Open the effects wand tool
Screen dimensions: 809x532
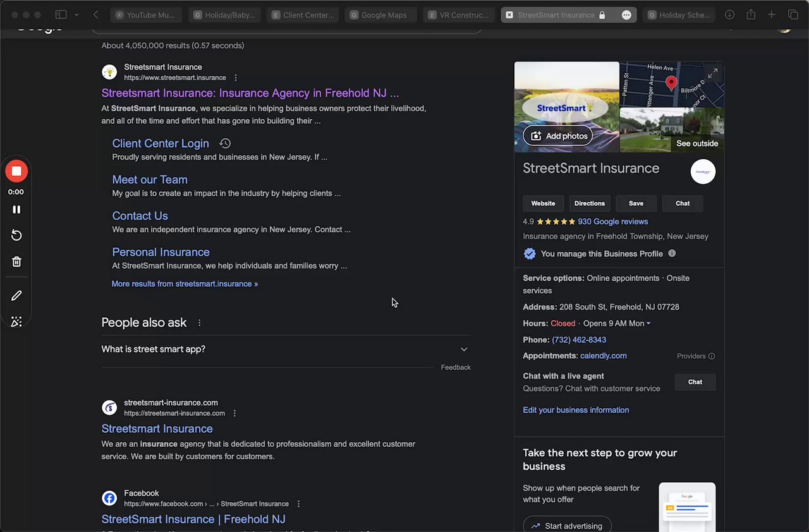[x=16, y=322]
